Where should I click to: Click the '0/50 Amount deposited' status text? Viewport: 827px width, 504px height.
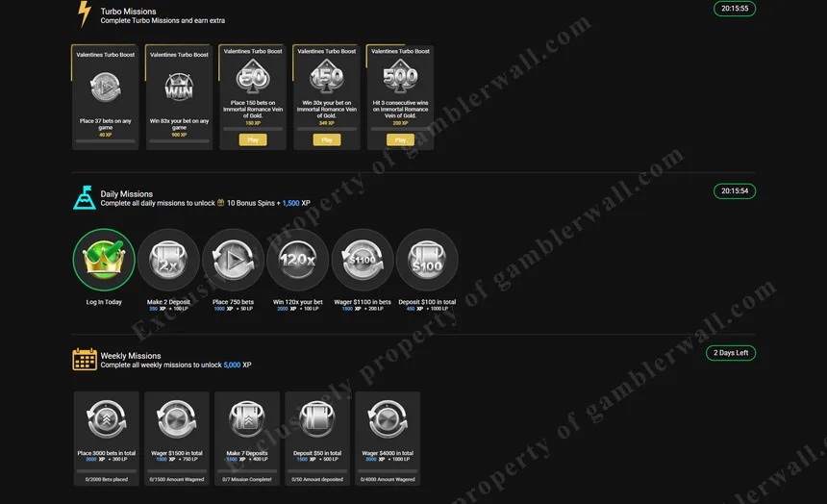click(x=317, y=480)
